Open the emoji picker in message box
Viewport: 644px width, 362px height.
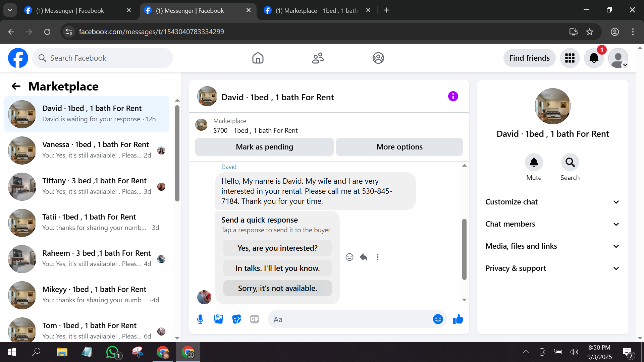point(438,319)
